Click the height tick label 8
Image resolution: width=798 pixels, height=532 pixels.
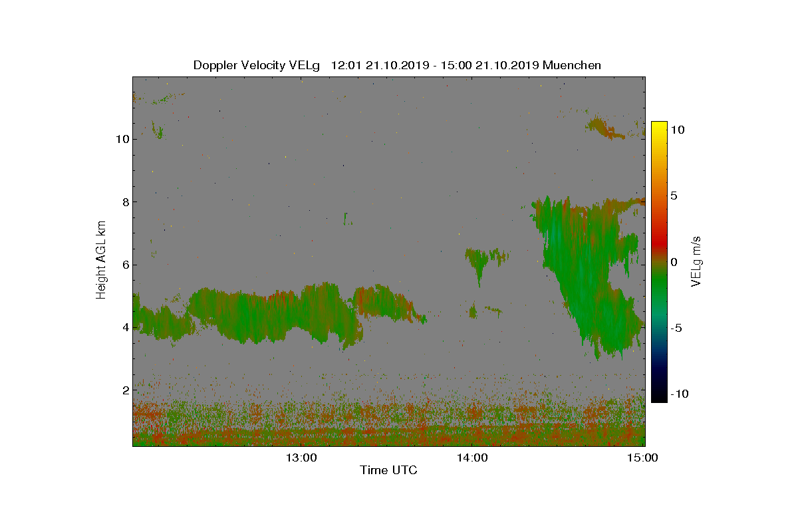[126, 201]
